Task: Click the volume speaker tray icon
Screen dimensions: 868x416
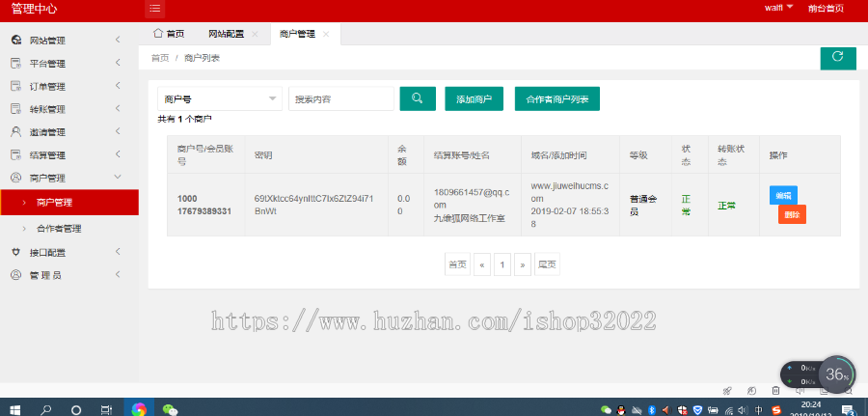Action: click(743, 410)
